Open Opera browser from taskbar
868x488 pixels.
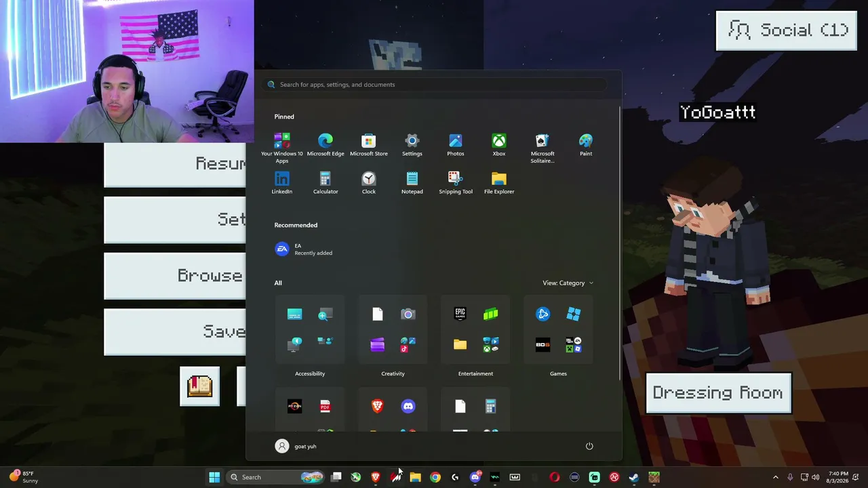(x=555, y=477)
